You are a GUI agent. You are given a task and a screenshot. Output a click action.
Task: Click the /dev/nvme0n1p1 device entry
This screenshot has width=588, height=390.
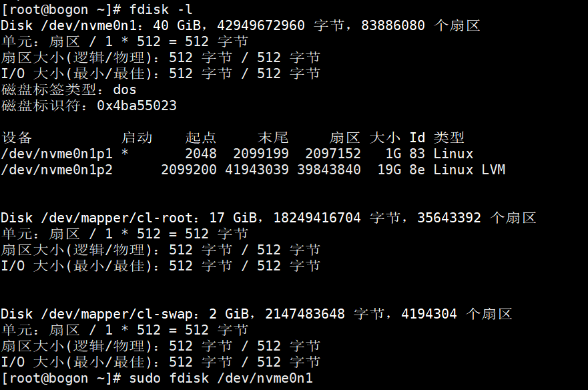[57, 154]
